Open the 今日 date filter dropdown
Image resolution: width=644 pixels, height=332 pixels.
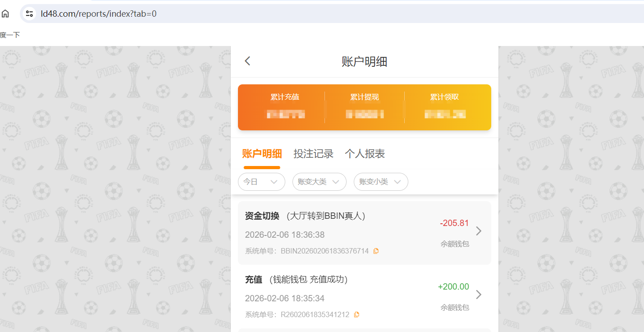point(261,181)
